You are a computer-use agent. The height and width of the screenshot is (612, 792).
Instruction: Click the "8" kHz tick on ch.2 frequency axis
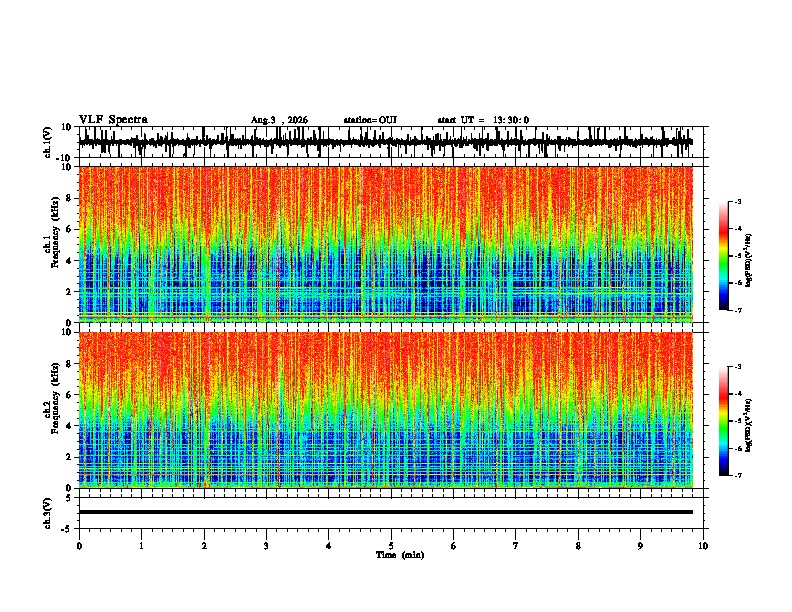click(70, 364)
